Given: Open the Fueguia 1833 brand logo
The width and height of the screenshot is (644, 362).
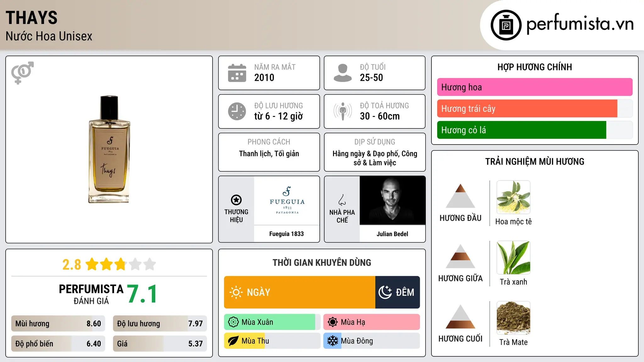Looking at the screenshot, I should tap(287, 200).
